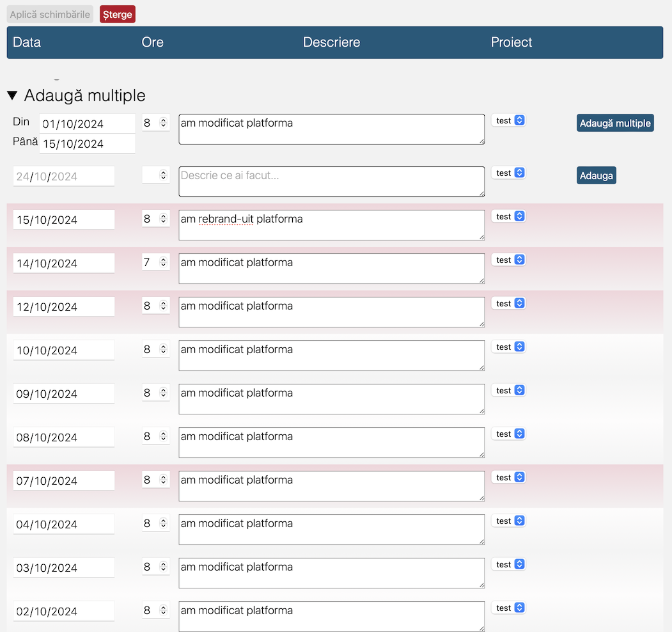This screenshot has width=672, height=632.
Task: Open project dropdown for 08/10/2024 entry
Action: [x=509, y=434]
